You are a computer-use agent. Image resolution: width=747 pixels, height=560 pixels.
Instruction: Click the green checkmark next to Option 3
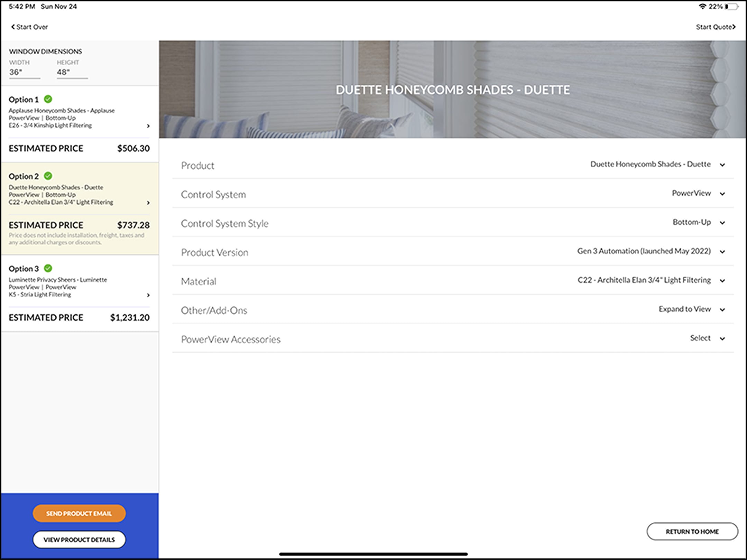click(x=48, y=268)
